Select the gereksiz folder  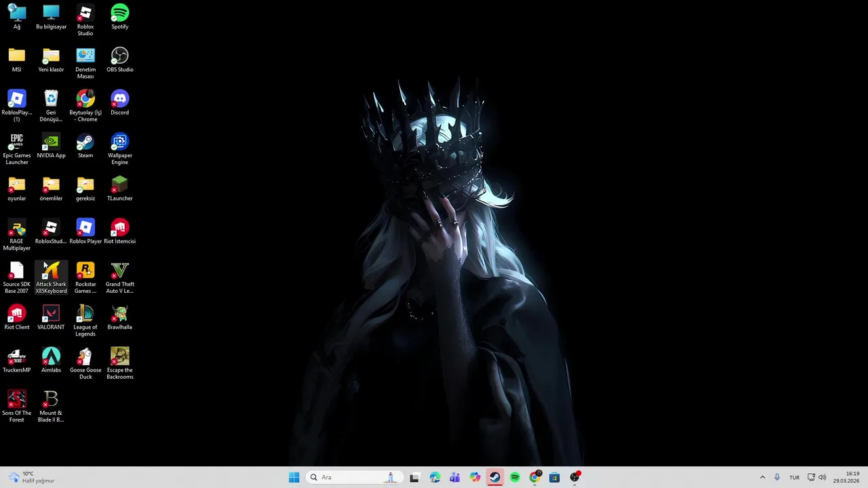pos(85,188)
